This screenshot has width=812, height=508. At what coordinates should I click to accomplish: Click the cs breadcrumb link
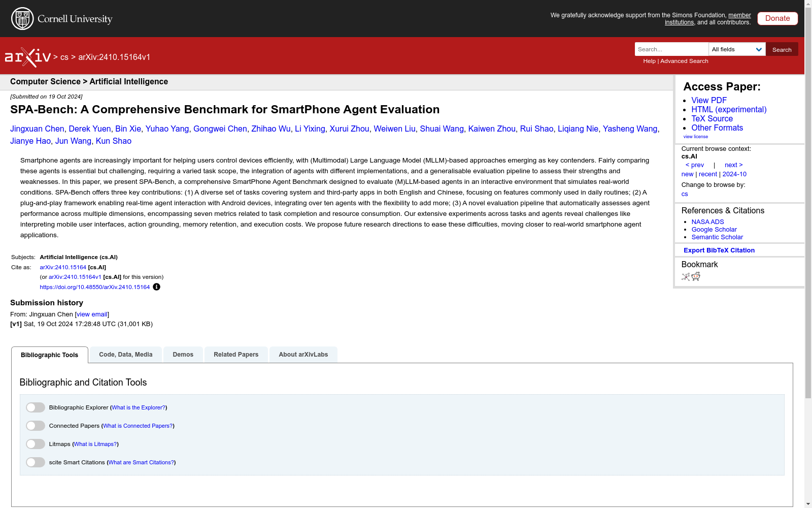click(64, 57)
